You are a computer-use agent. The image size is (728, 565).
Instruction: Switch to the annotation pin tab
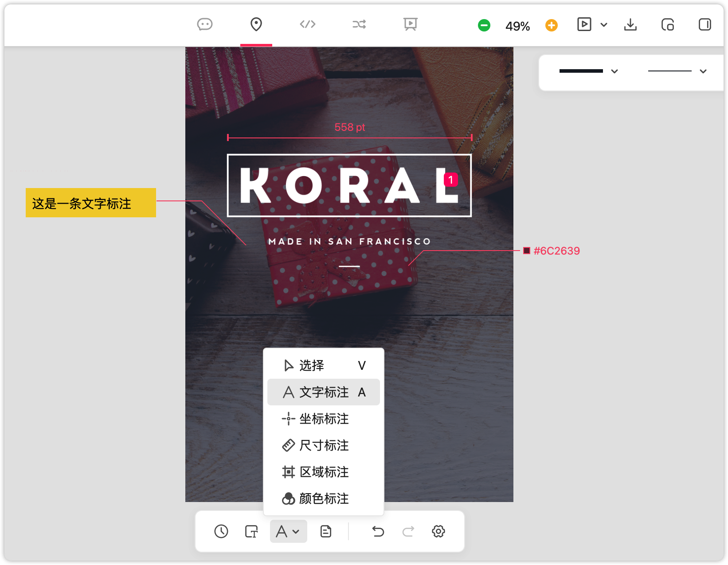(x=256, y=24)
